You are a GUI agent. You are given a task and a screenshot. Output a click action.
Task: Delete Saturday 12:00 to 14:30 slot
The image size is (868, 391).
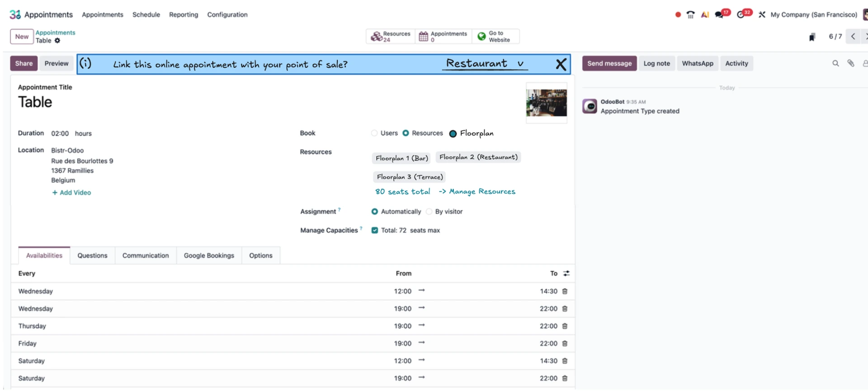click(565, 361)
